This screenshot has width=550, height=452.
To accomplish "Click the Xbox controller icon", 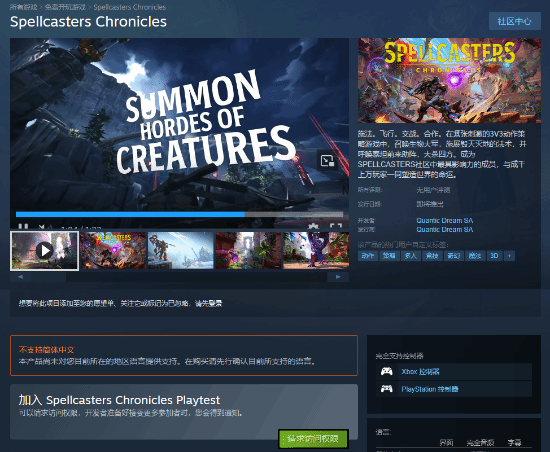I will (x=387, y=371).
